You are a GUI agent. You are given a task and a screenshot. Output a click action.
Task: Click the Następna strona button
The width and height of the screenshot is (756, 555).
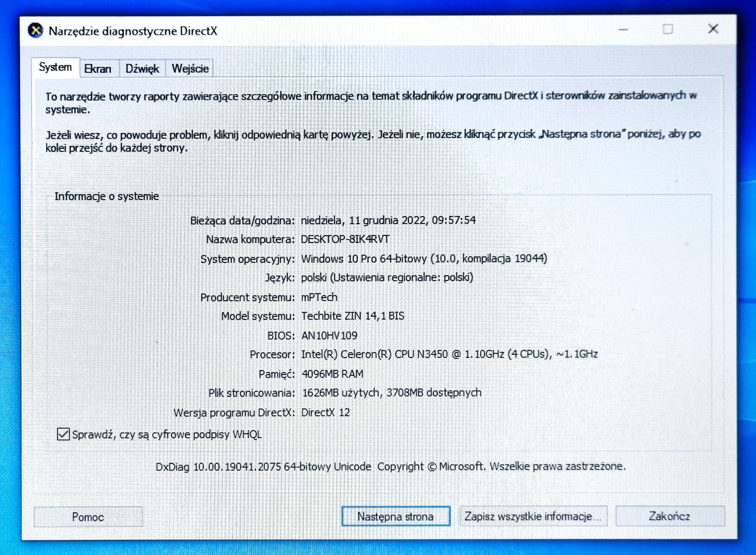396,516
